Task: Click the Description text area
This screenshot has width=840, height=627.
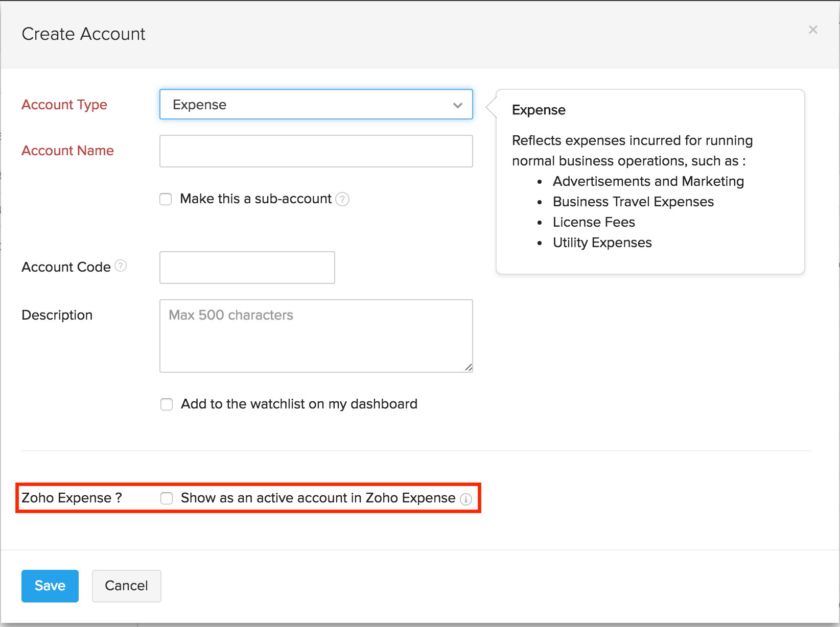Action: click(x=316, y=334)
